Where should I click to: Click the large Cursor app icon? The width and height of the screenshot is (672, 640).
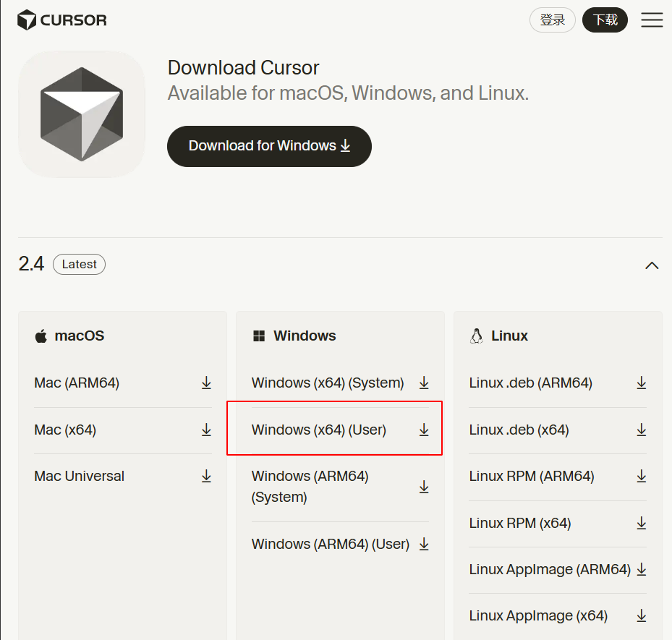(x=82, y=114)
